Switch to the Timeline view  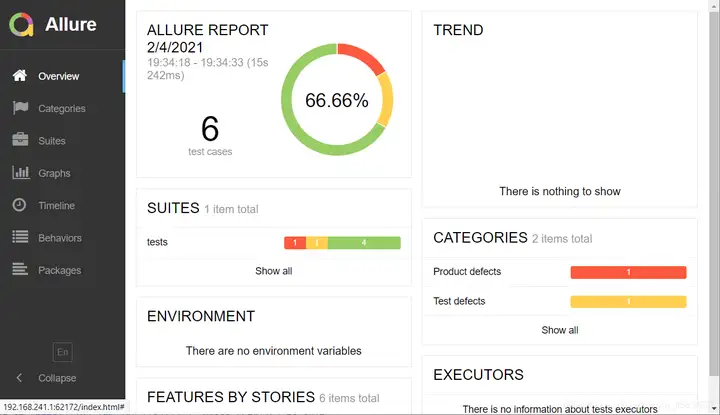62,205
